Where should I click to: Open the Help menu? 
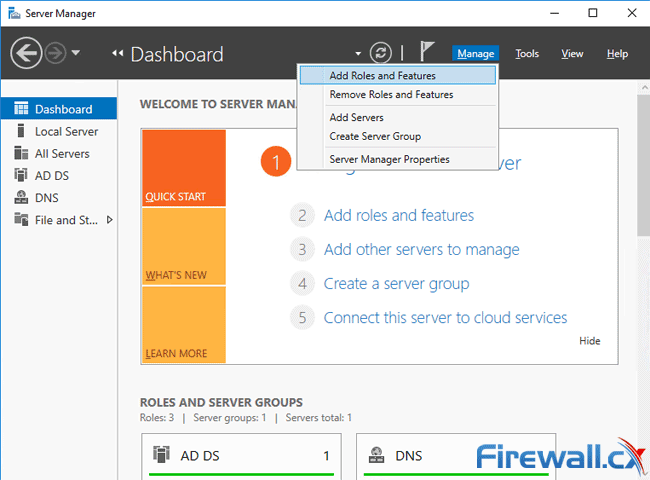pos(617,53)
